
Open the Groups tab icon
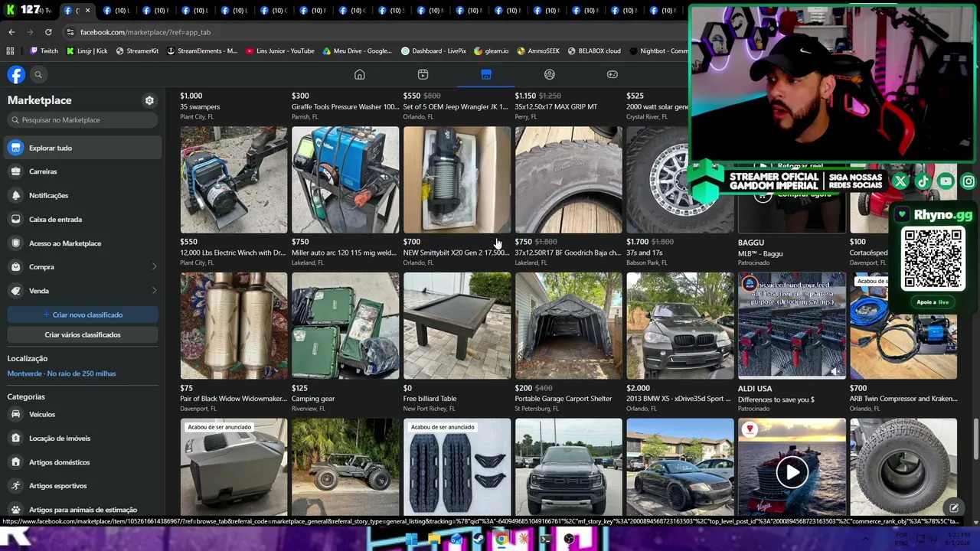pyautogui.click(x=549, y=74)
